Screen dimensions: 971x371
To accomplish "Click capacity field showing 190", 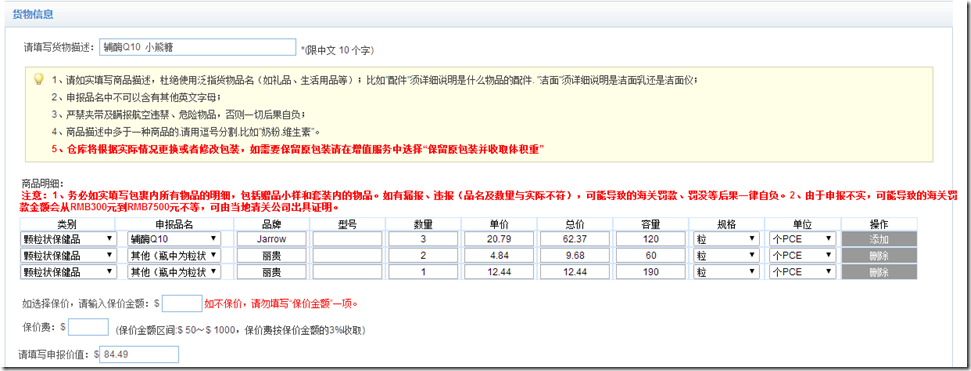I will 651,271.
